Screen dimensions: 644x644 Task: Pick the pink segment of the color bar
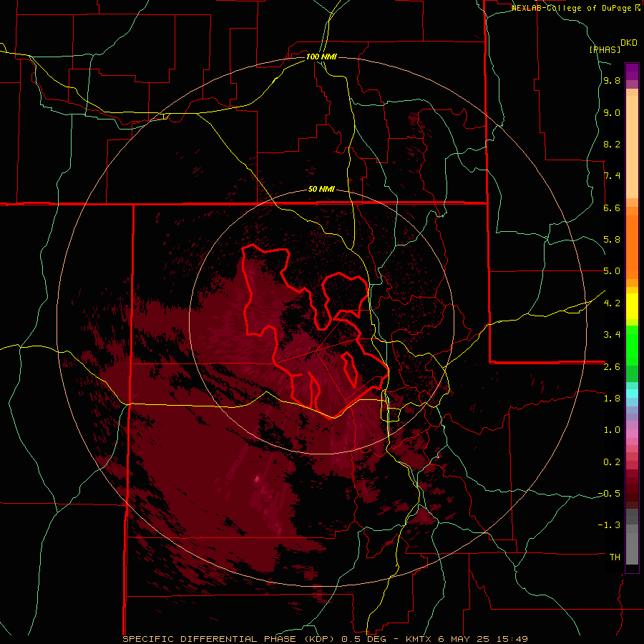point(632,434)
